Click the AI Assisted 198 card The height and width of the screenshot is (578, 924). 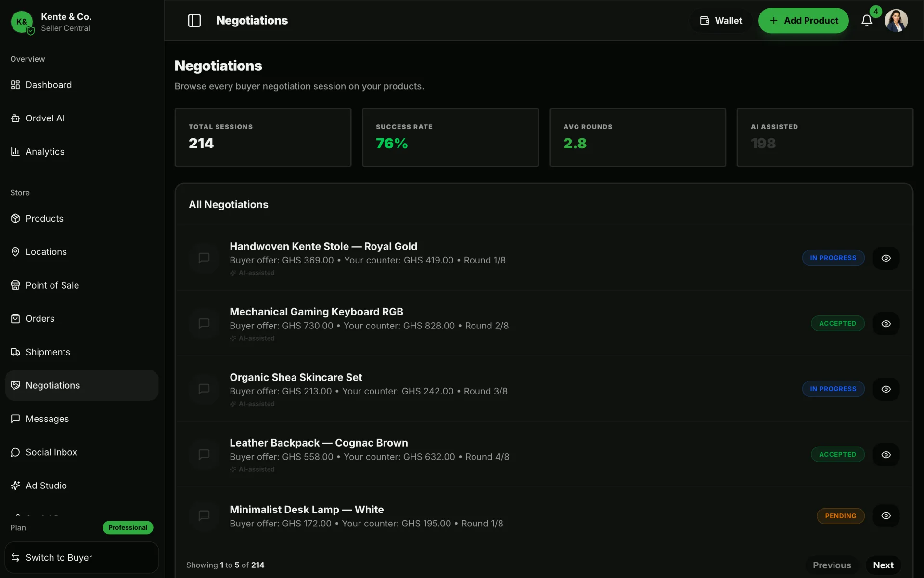click(x=825, y=138)
